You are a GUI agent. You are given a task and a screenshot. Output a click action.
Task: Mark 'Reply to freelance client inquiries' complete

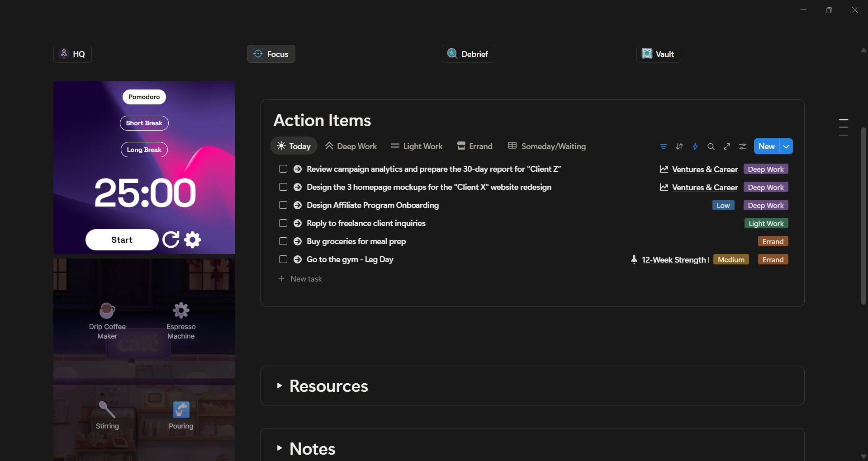[x=283, y=223]
